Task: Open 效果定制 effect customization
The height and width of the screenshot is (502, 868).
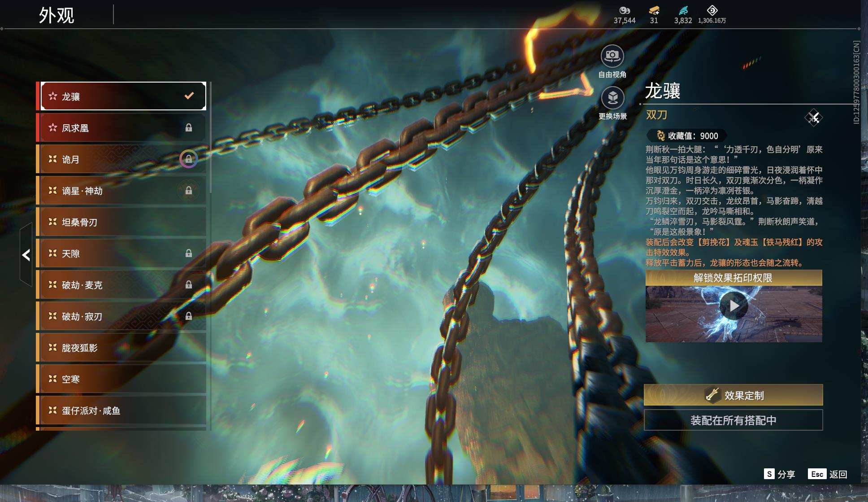Action: pyautogui.click(x=733, y=395)
